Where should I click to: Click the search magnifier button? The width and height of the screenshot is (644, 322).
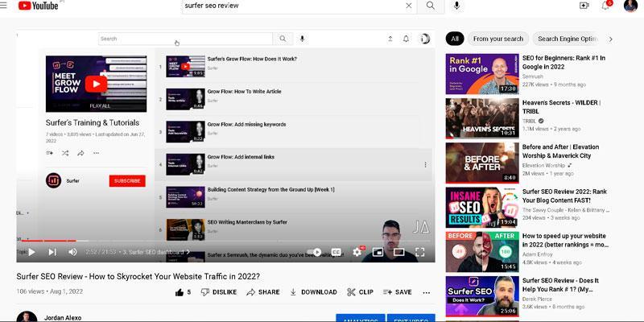(x=431, y=6)
